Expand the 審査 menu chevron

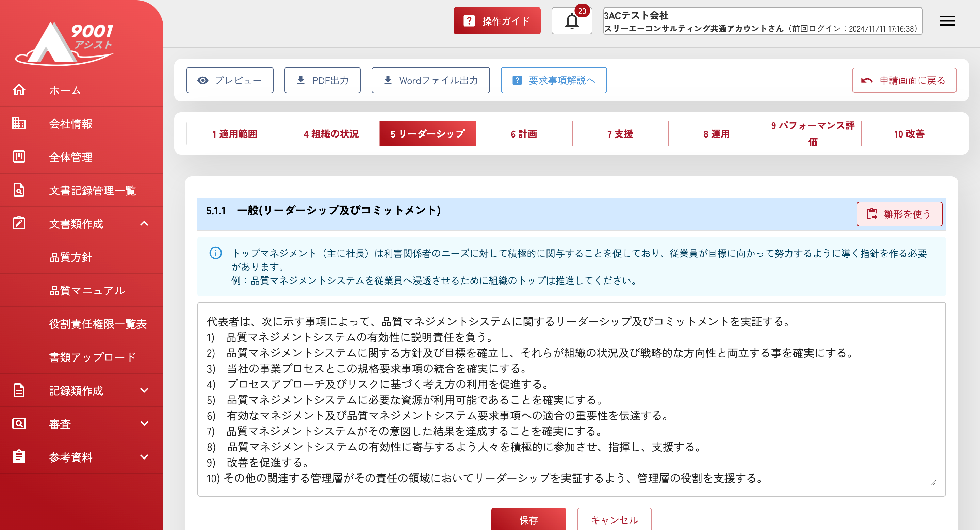[144, 423]
